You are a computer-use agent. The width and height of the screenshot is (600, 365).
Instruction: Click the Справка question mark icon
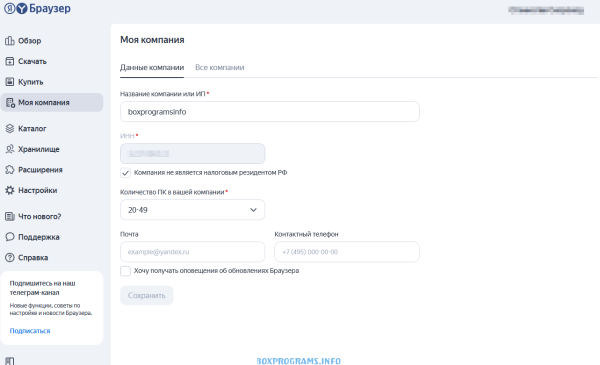click(x=10, y=257)
